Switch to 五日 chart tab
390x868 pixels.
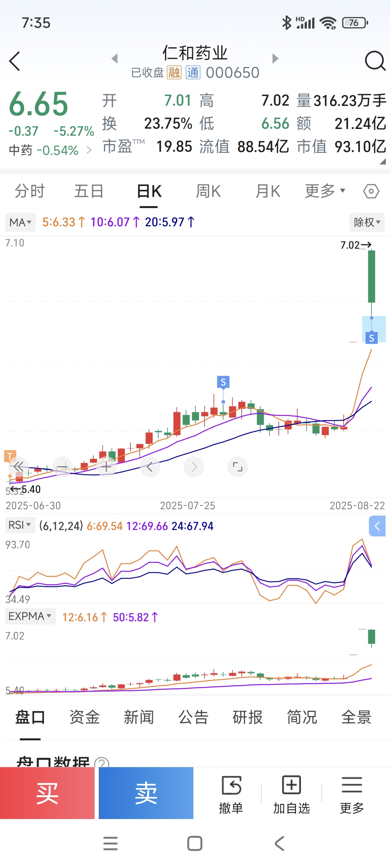pos(89,191)
